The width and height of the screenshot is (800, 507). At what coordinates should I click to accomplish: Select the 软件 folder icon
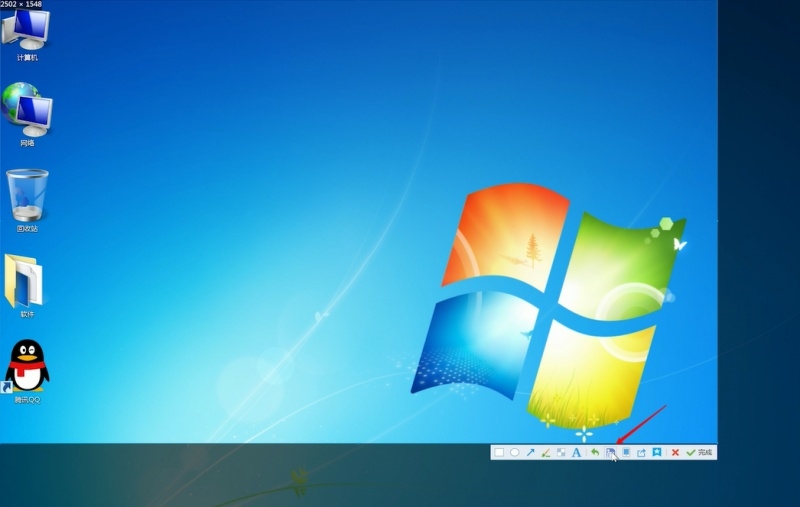click(26, 286)
